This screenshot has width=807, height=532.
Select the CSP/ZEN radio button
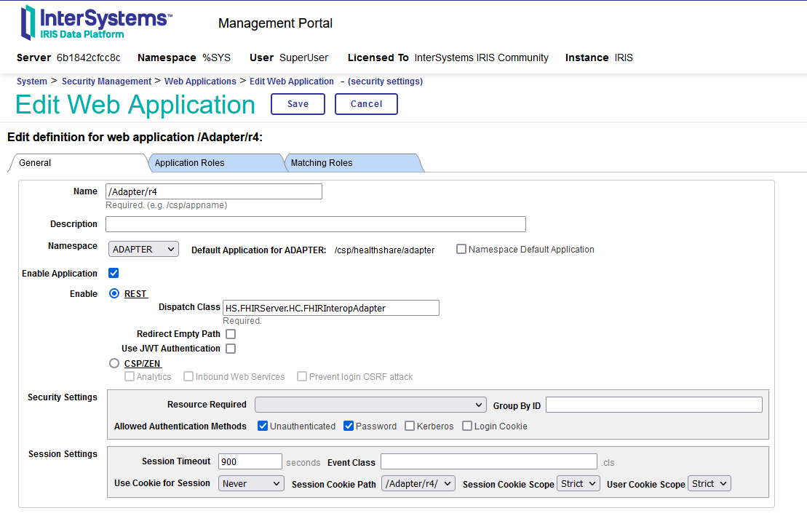click(114, 363)
